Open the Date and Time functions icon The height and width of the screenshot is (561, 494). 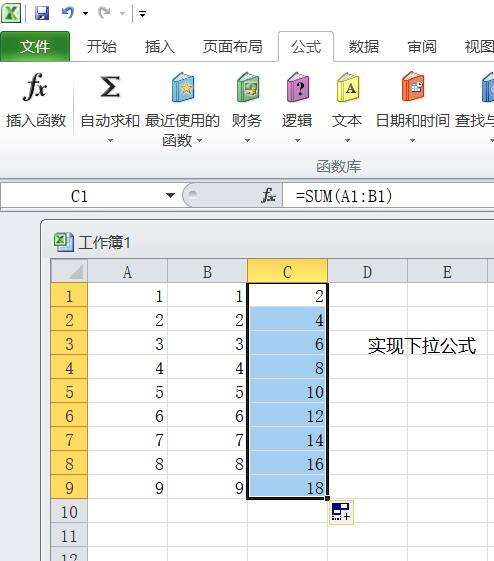412,87
